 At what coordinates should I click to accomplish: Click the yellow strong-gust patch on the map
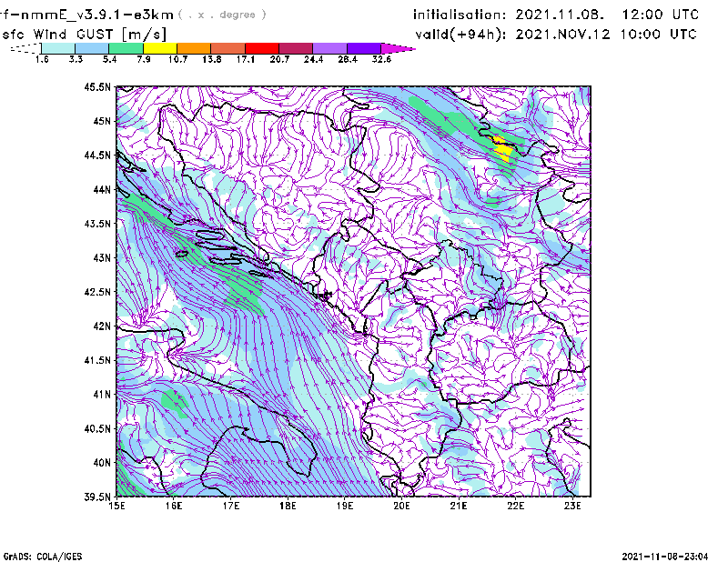(503, 149)
